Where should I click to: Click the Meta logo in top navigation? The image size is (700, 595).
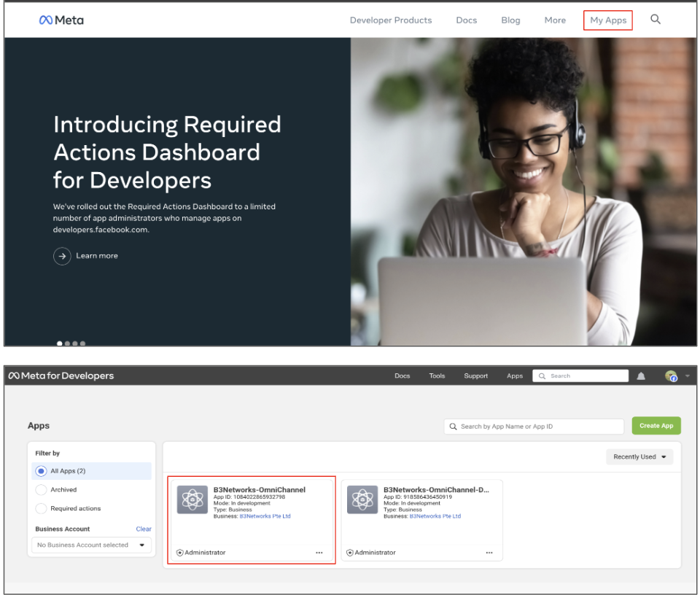tap(61, 20)
